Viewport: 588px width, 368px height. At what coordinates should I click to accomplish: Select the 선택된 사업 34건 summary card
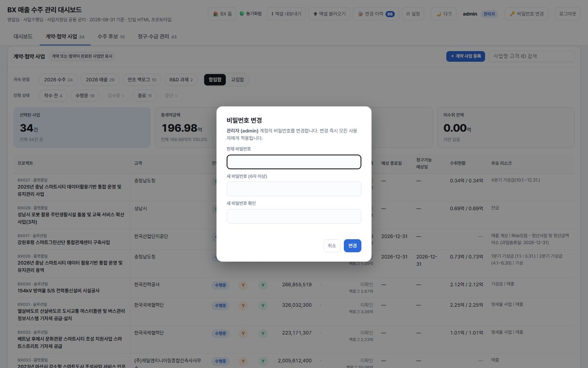[x=82, y=128]
